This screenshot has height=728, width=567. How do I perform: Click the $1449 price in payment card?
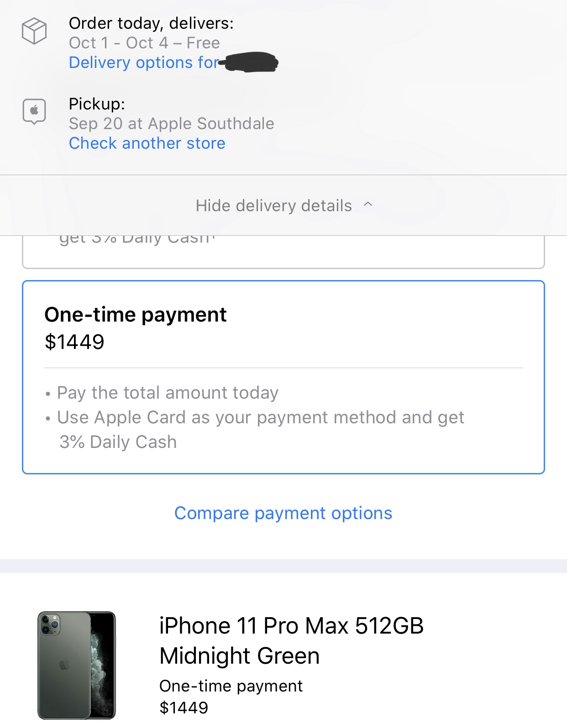pos(74,342)
